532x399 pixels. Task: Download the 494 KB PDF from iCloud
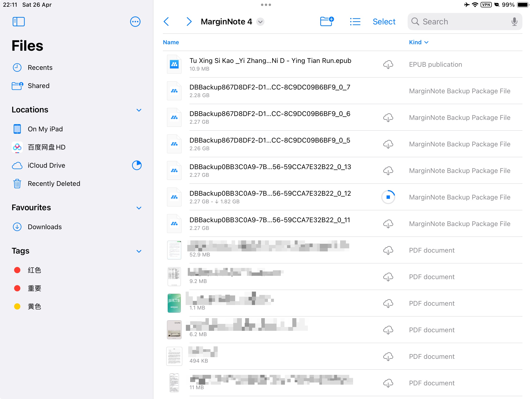pyautogui.click(x=388, y=357)
